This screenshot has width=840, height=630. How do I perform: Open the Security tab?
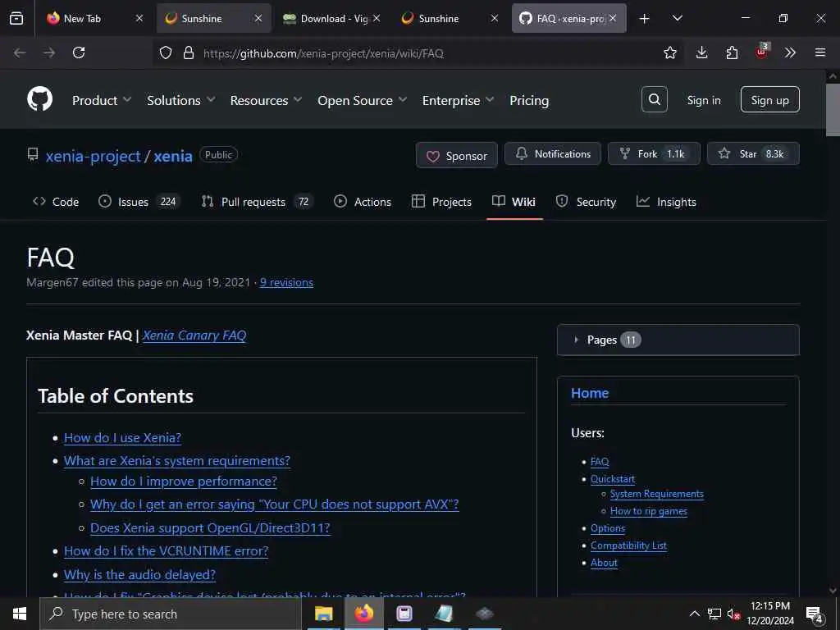pyautogui.click(x=586, y=202)
